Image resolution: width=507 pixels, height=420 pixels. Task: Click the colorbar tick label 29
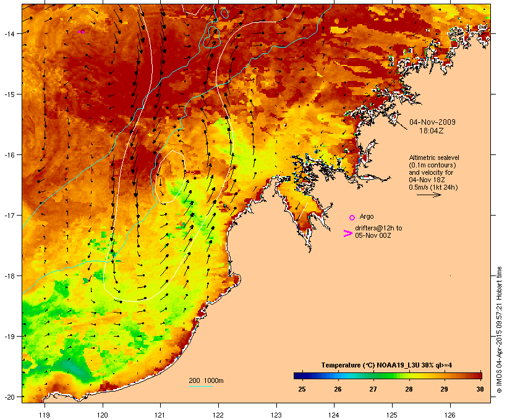[x=444, y=389]
